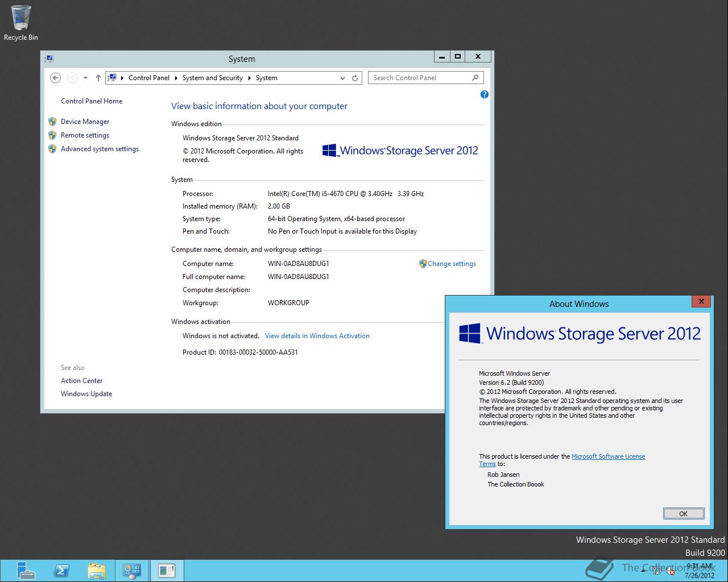The height and width of the screenshot is (582, 728).
Task: Expand arrow after System and Security breadcrumb
Action: (x=250, y=78)
